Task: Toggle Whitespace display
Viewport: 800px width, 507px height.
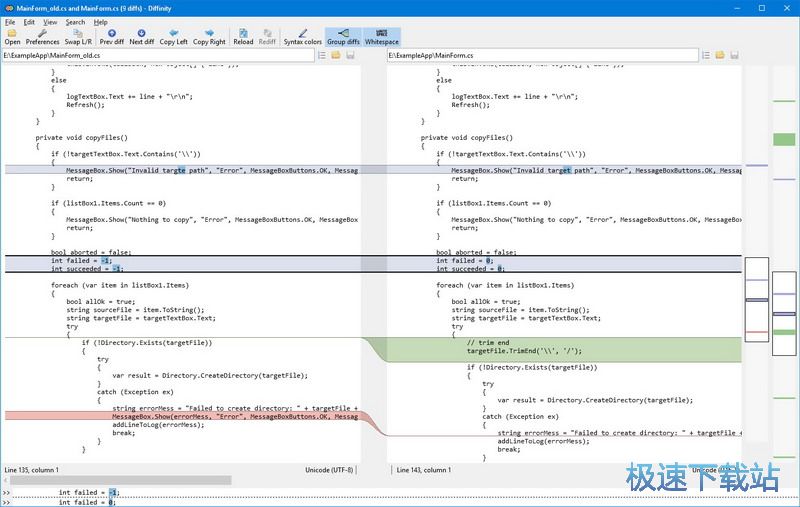Action: (x=381, y=37)
